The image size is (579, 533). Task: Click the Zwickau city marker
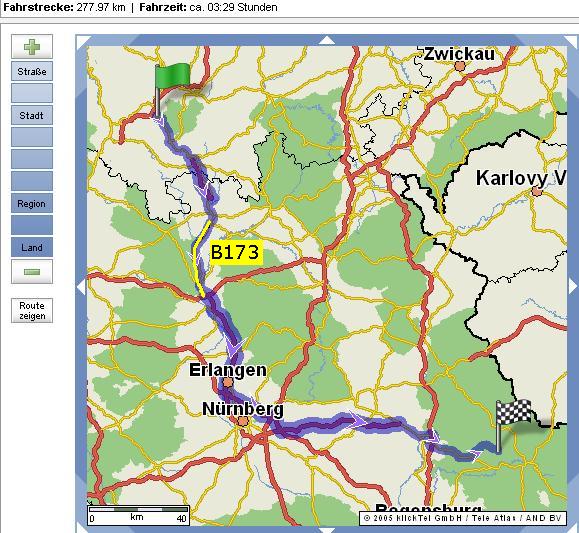click(x=460, y=66)
